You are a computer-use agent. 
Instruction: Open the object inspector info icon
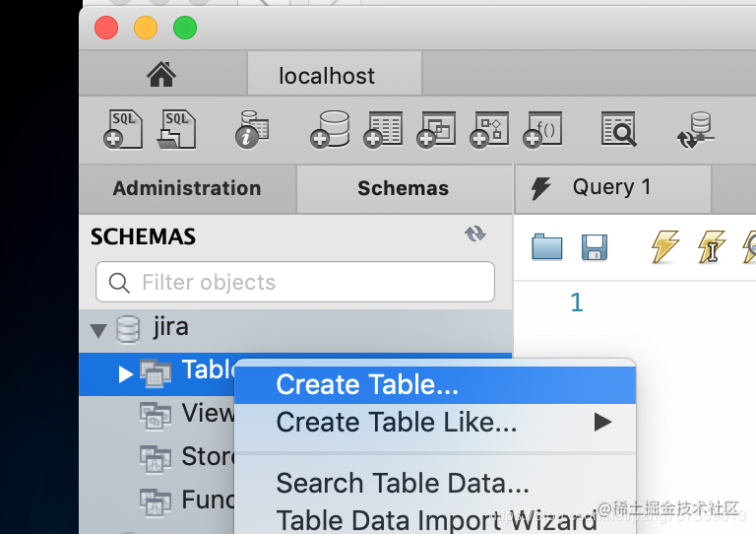pyautogui.click(x=252, y=129)
